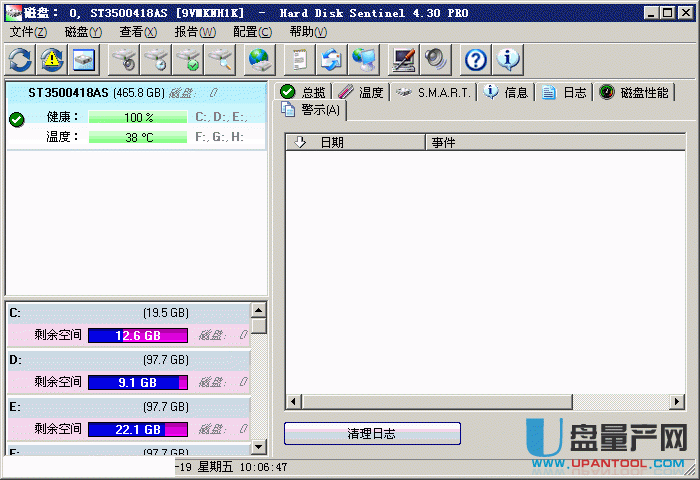Image resolution: width=700 pixels, height=480 pixels.
Task: Click the report document toolbar icon
Action: (x=298, y=60)
